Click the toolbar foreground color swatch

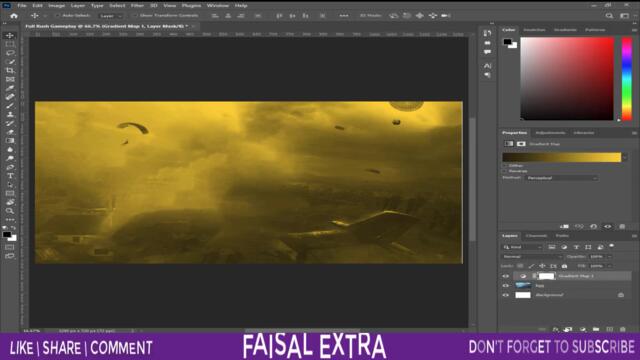coord(7,235)
